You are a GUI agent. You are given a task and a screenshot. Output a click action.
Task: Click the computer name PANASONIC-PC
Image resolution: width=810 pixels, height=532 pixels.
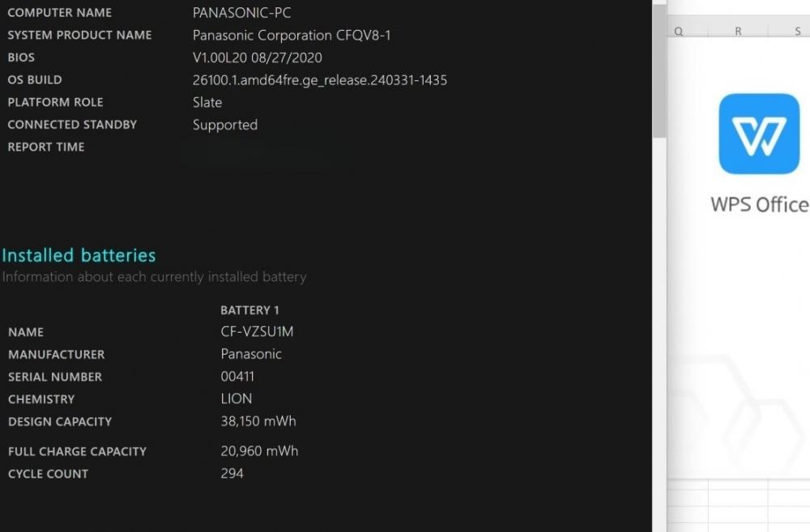[x=241, y=13]
